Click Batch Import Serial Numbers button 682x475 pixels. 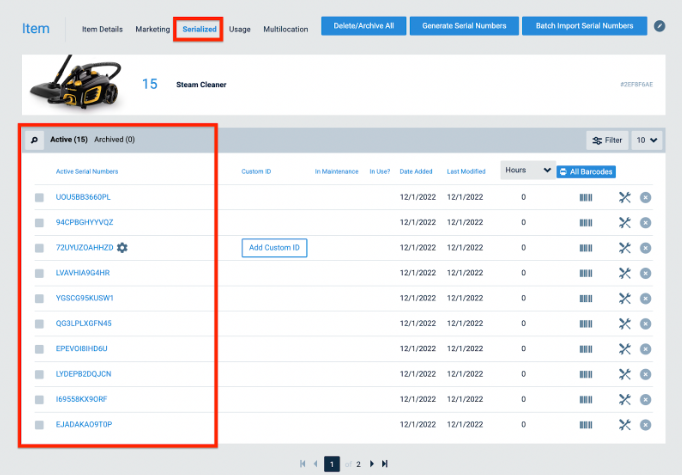point(585,26)
